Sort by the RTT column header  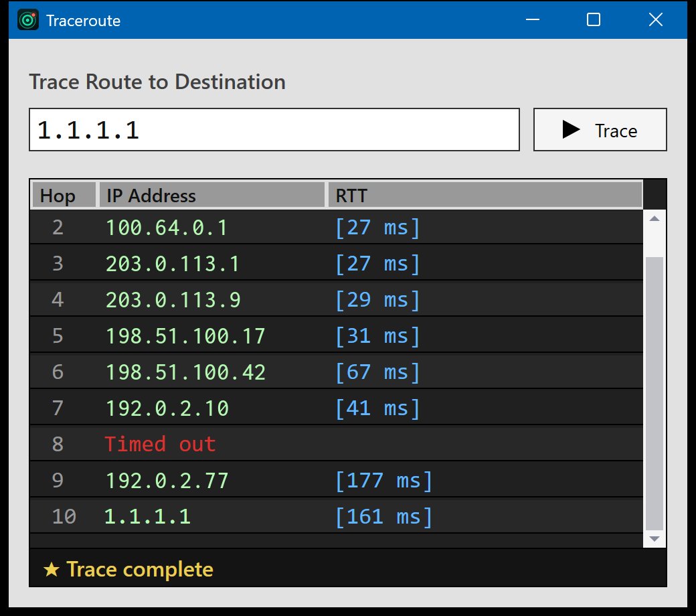485,196
